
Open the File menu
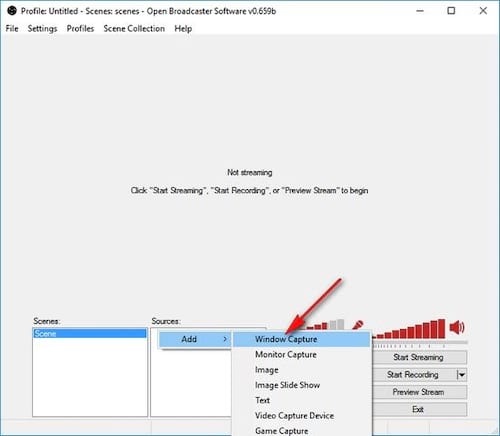pyautogui.click(x=12, y=29)
